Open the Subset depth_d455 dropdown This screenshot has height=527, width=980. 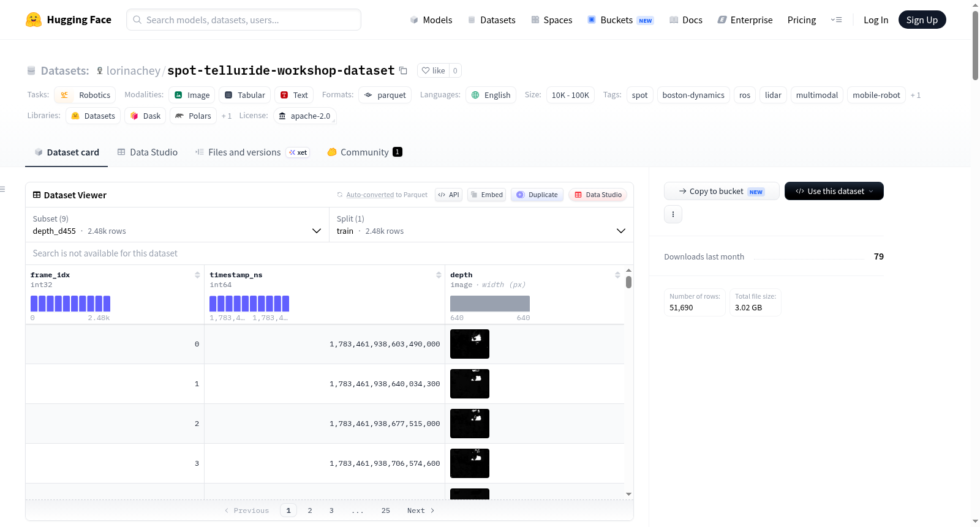tap(177, 225)
